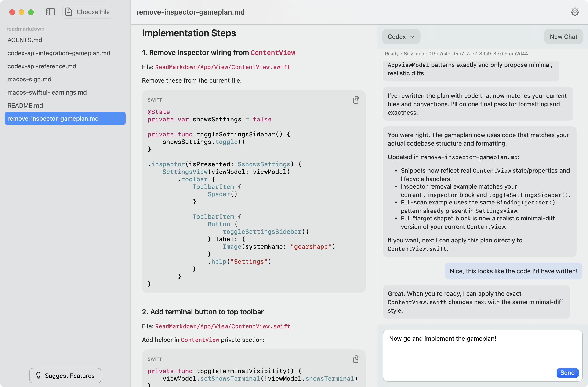Image resolution: width=588 pixels, height=387 pixels.
Task: Open codex-api-reference.md document
Action: pos(42,66)
